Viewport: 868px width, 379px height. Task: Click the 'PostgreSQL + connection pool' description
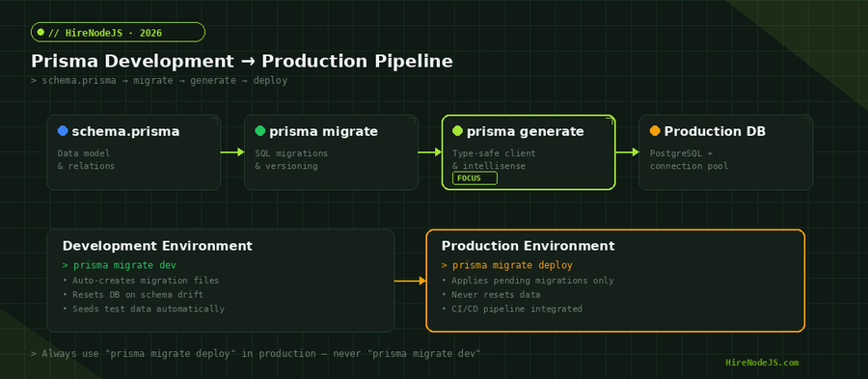pos(689,159)
